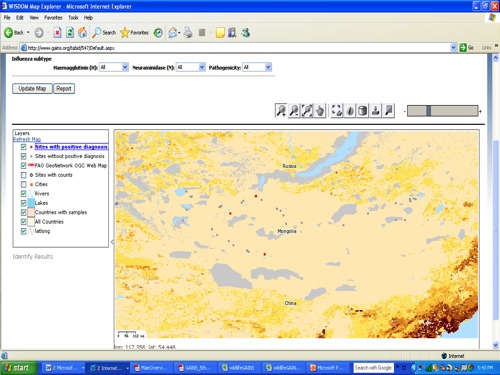This screenshot has height=375, width=500.
Task: Select the zoom in map tool
Action: [x=281, y=111]
